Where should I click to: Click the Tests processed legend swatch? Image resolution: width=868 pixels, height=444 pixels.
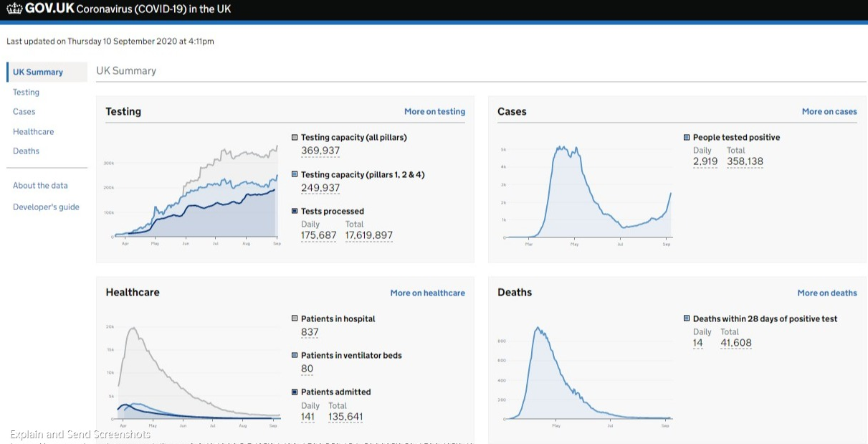coord(295,211)
